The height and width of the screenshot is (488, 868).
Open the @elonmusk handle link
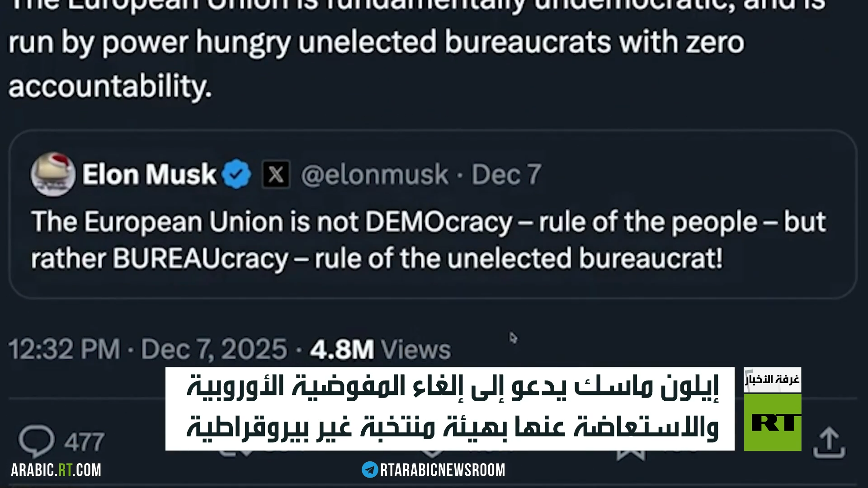coord(375,174)
